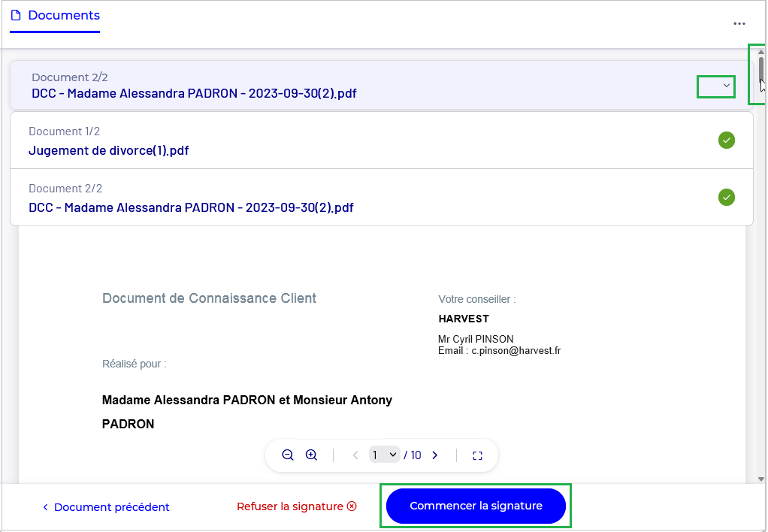
Task: Click green checkmark for DCC document row
Action: (x=726, y=197)
